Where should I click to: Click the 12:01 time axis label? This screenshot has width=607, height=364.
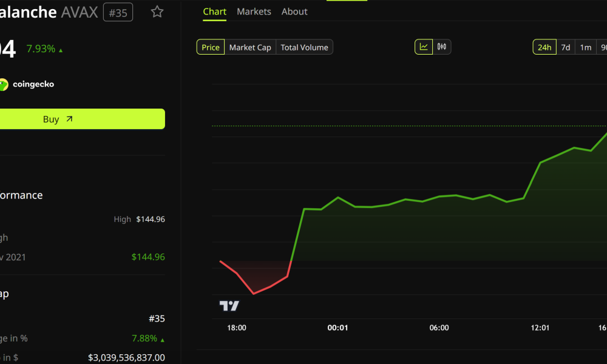[540, 328]
